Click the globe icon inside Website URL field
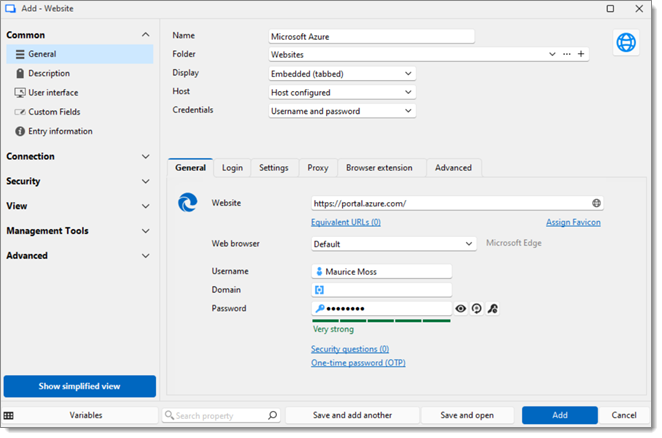Image resolution: width=662 pixels, height=438 pixels. point(596,203)
